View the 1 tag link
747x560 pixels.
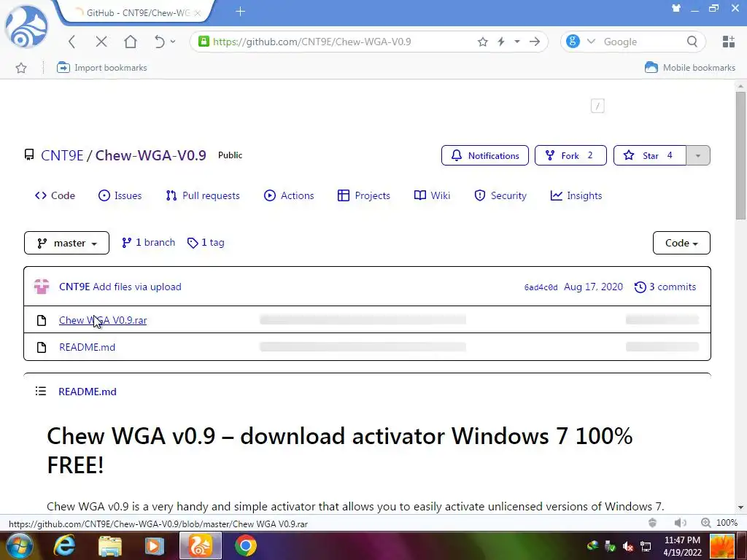206,242
